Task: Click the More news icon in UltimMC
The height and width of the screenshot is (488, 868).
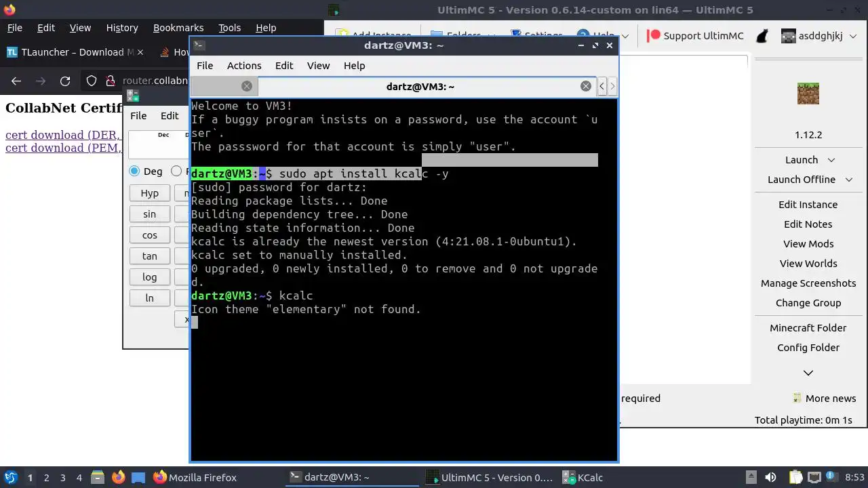Action: [797, 398]
